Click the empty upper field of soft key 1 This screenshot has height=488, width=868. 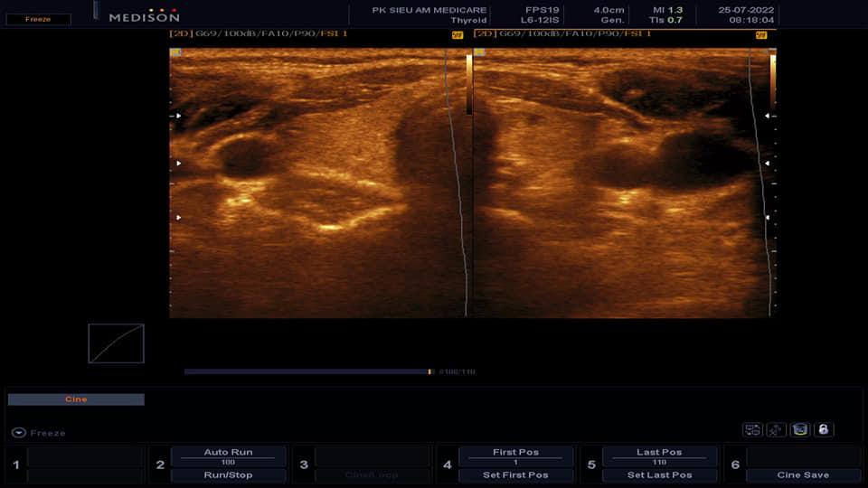[85, 457]
